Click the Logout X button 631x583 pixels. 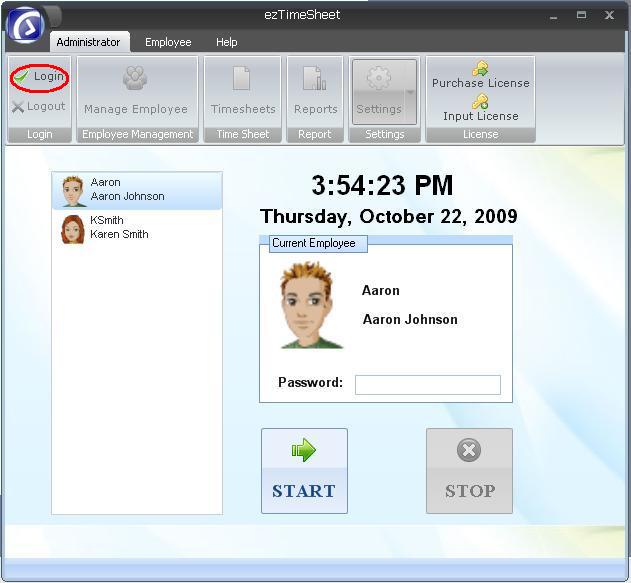click(39, 107)
